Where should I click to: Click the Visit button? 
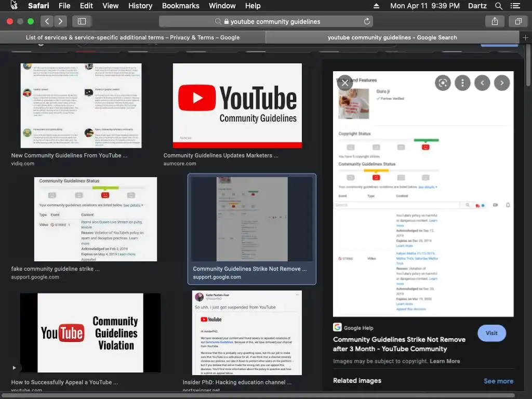tap(491, 333)
